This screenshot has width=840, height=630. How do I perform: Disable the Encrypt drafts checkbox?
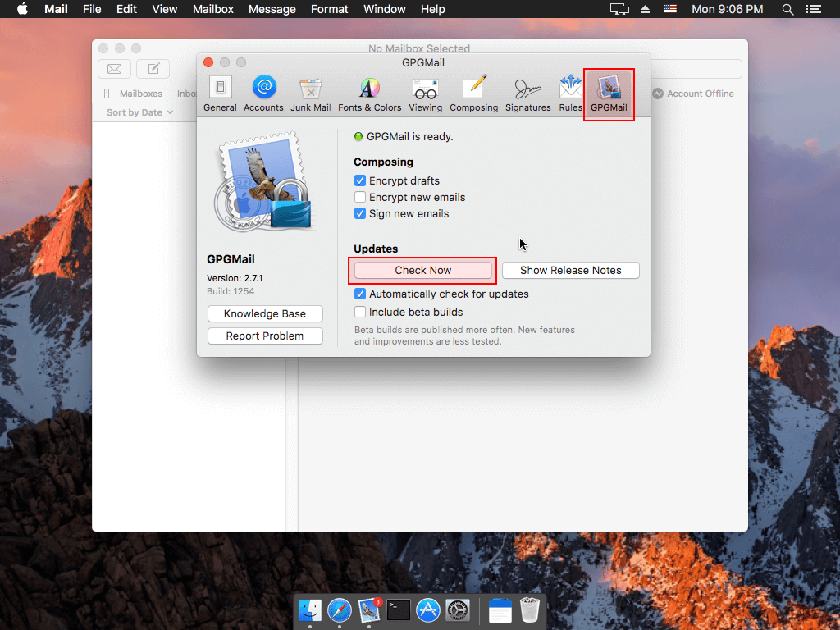[359, 180]
